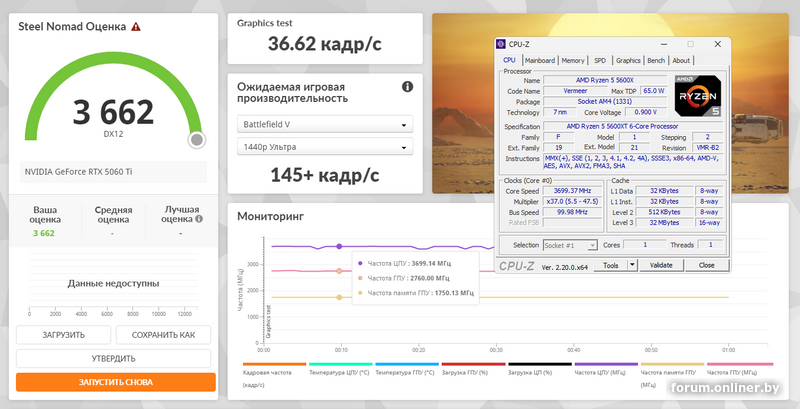Toggle the Частота памяти ГПУ legend swatch
This screenshot has width=800, height=409.
672,364
